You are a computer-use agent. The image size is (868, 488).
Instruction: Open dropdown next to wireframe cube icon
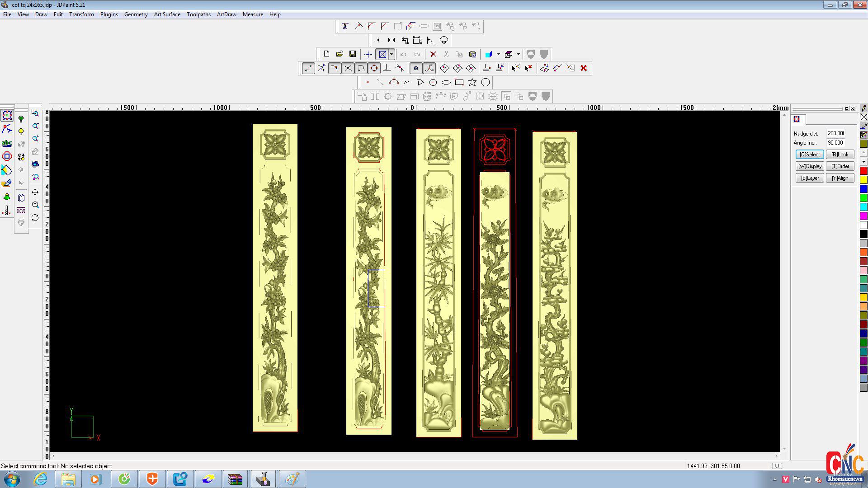click(518, 54)
